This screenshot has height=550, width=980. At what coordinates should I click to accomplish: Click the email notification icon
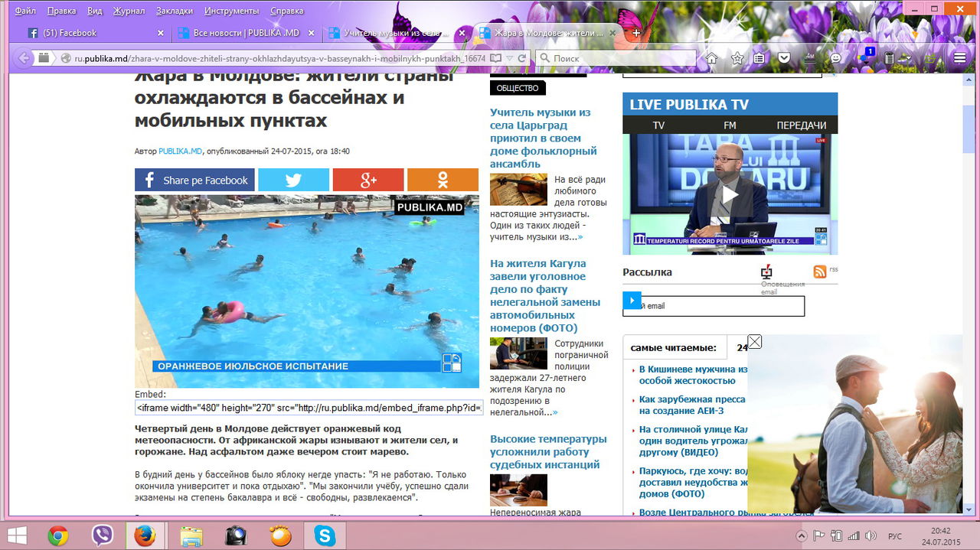pos(766,272)
